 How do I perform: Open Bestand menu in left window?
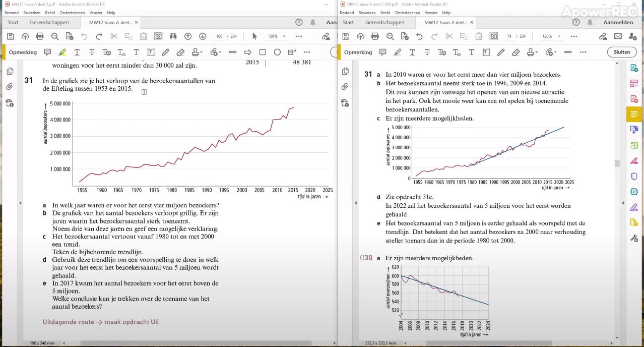[x=11, y=13]
